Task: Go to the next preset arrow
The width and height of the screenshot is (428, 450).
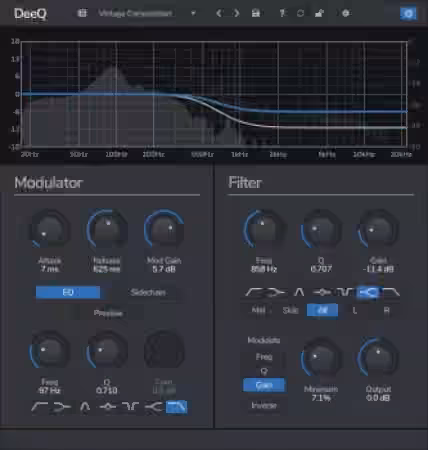Action: (236, 13)
